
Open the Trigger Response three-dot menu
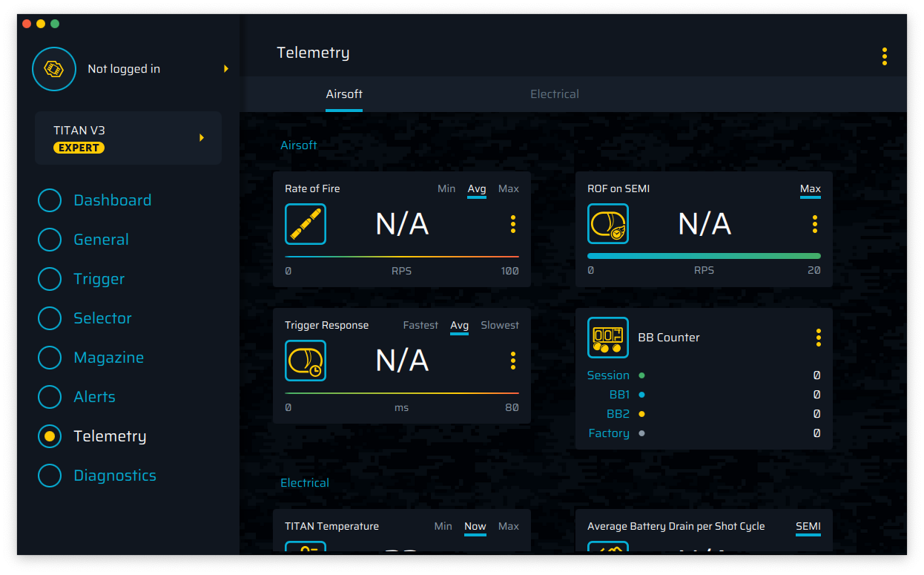pos(512,361)
